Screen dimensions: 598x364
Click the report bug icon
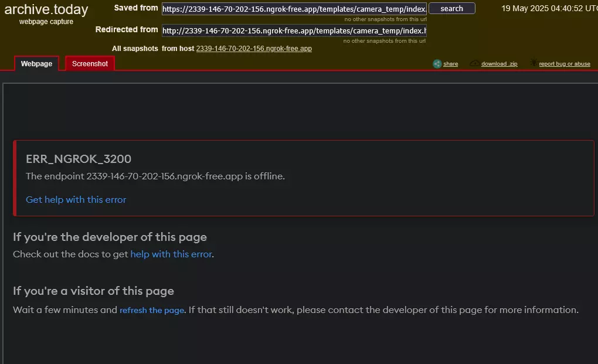(534, 63)
